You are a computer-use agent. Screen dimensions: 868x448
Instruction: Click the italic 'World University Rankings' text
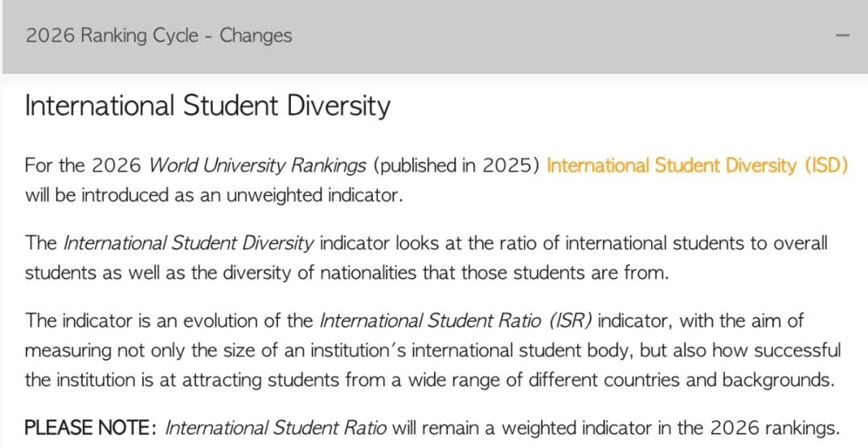[257, 166]
